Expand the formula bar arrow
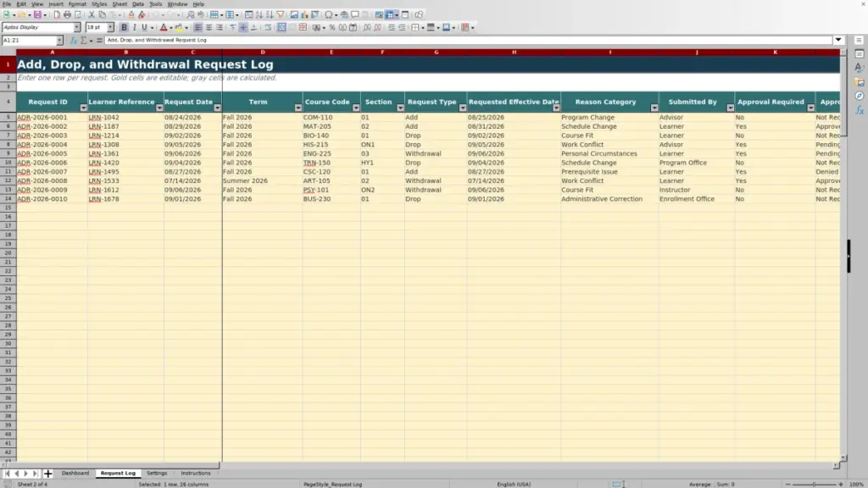Viewport: 868px width, 488px height. 838,41
